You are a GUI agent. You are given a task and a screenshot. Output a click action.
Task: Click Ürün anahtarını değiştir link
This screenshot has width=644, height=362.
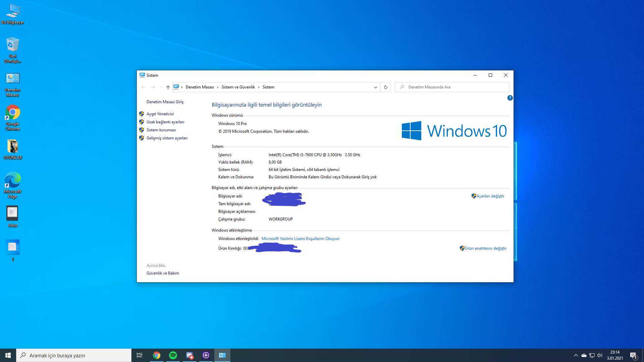pos(485,248)
